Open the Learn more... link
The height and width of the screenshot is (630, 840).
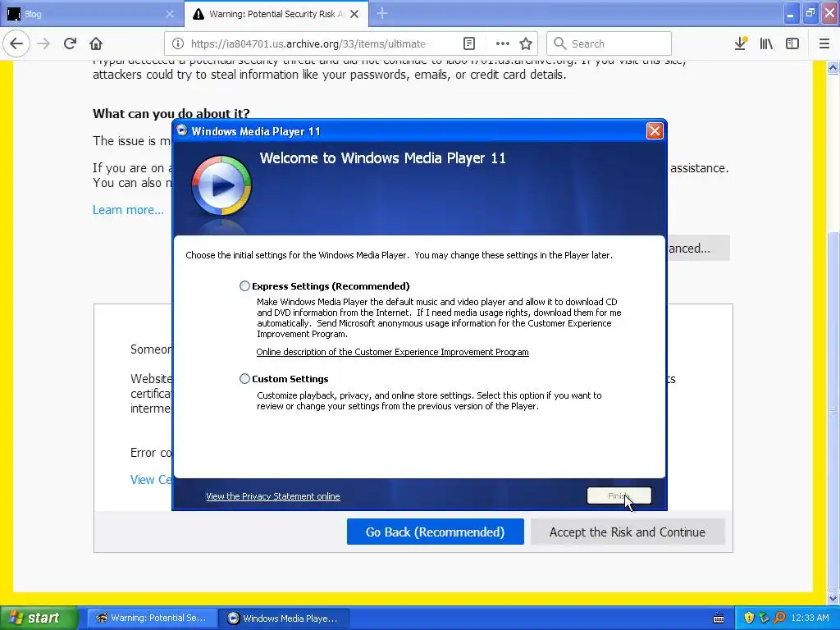point(129,210)
